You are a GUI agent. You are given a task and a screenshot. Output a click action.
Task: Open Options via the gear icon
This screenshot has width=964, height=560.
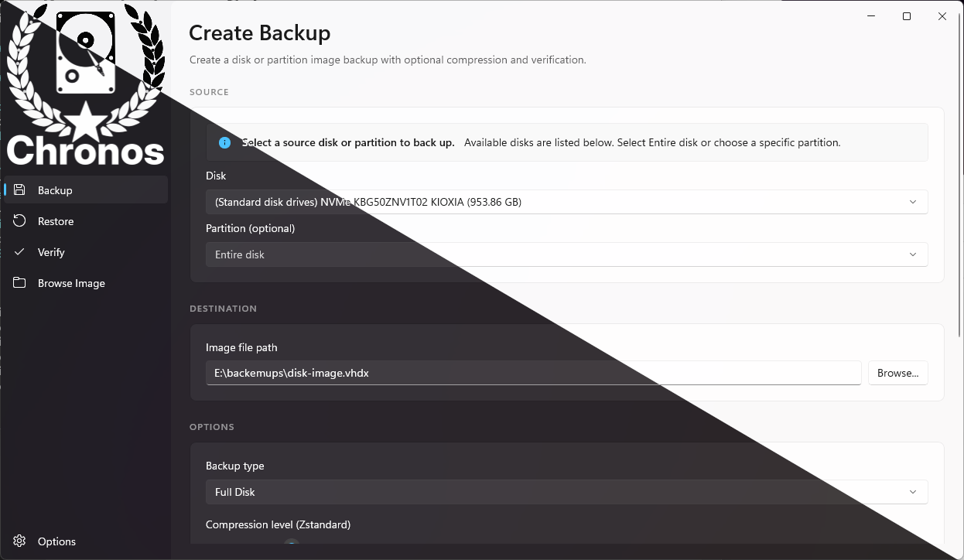tap(19, 541)
